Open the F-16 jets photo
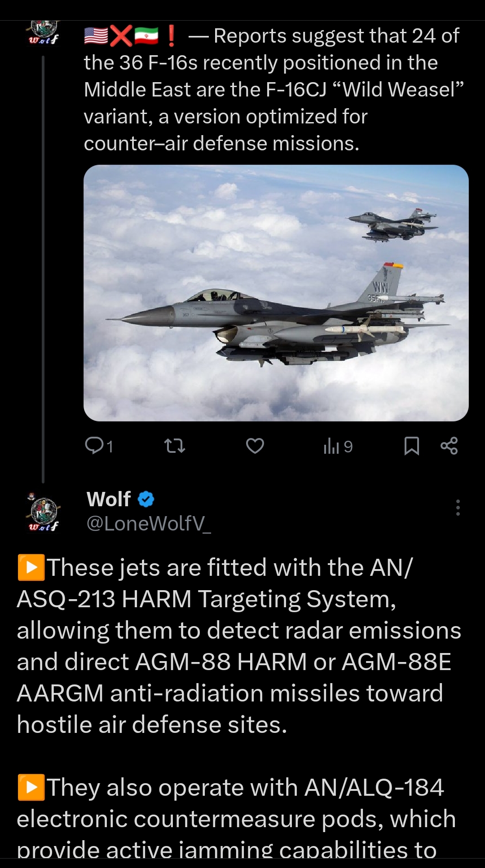Image resolution: width=485 pixels, height=868 pixels. point(276,293)
